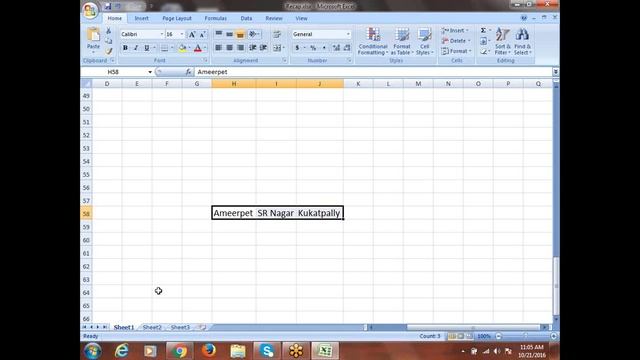This screenshot has height=360, width=640.
Task: Go to the Review tab
Action: pyautogui.click(x=274, y=18)
